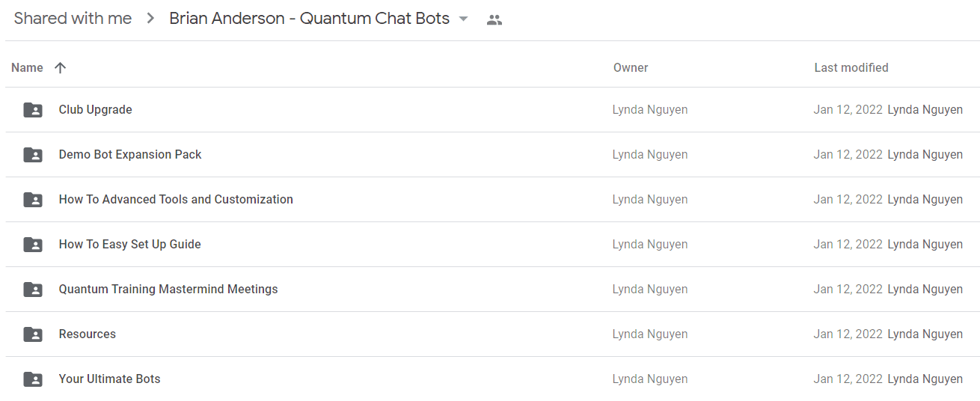Click the shared people icon beside folder title
The image size is (980, 401).
494,20
